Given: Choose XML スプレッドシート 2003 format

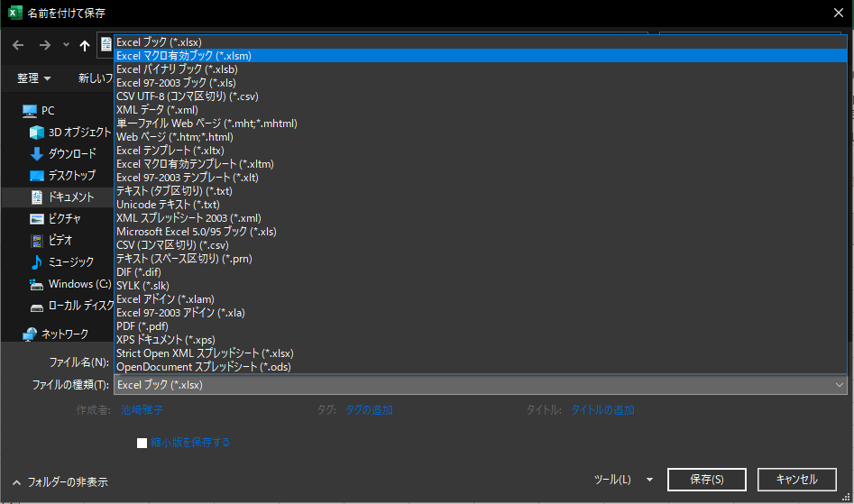Looking at the screenshot, I should tap(481, 217).
